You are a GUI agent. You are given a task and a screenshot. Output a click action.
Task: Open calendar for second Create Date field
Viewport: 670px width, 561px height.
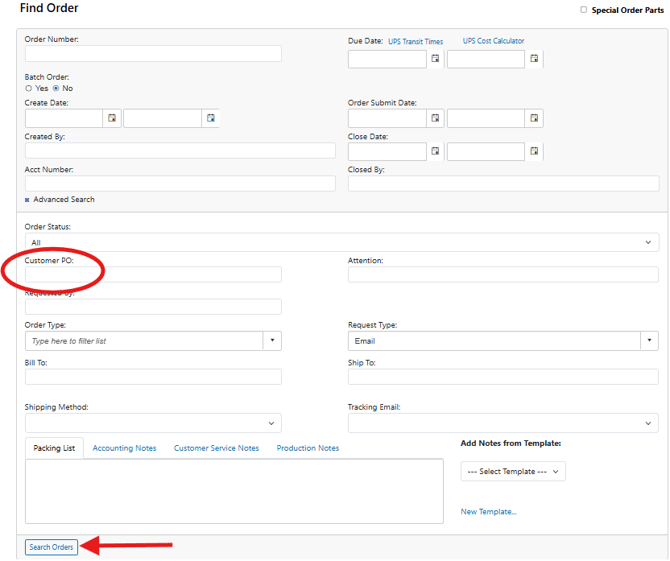(x=211, y=118)
